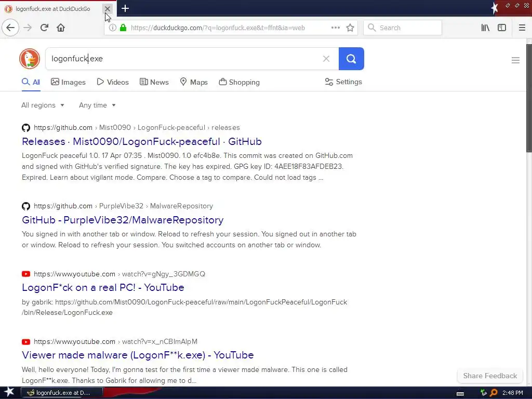Switch to Images results
The image size is (532, 399).
pos(68,82)
